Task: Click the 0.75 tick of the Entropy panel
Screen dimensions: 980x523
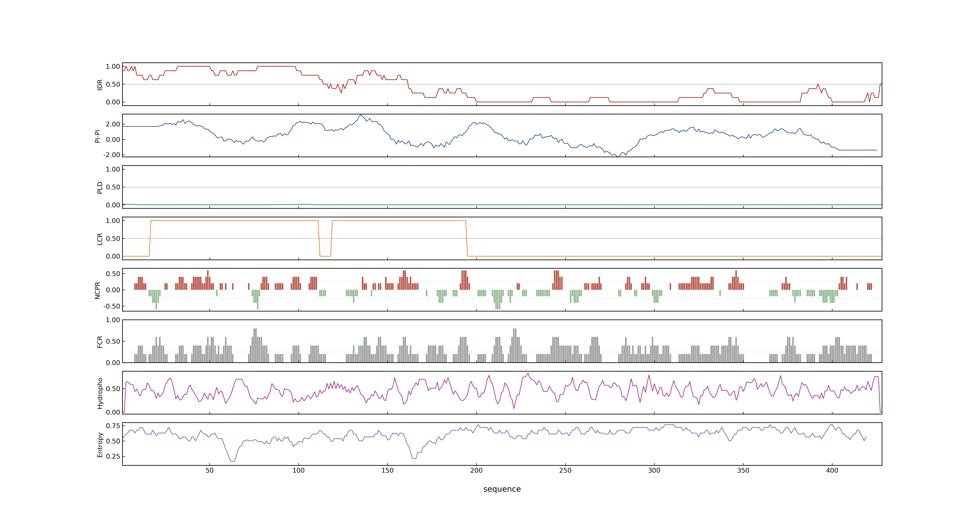Action: point(113,426)
